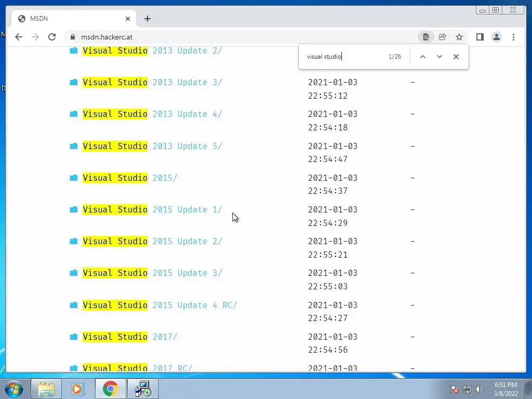Click folder icon beside 2013 Update 4
532x399 pixels.
pos(74,114)
